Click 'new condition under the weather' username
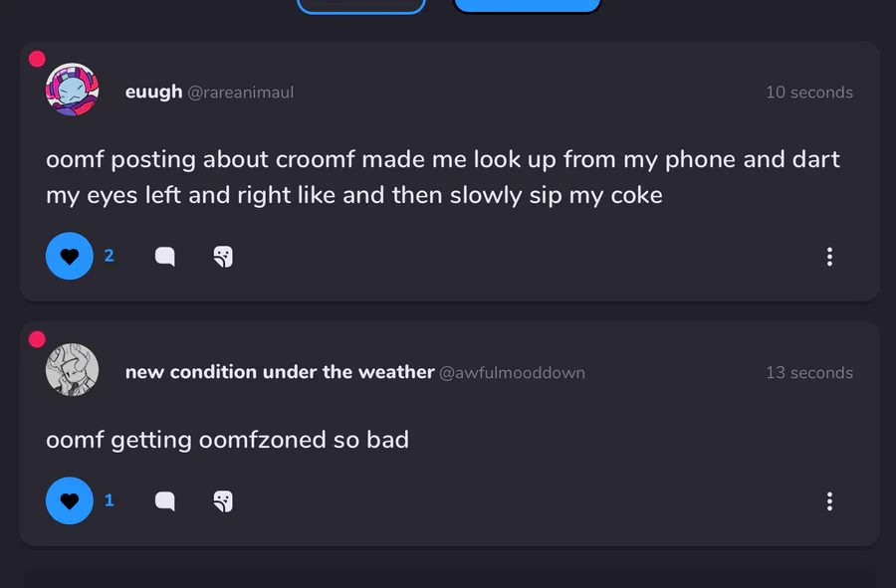This screenshot has width=896, height=588. (x=279, y=372)
